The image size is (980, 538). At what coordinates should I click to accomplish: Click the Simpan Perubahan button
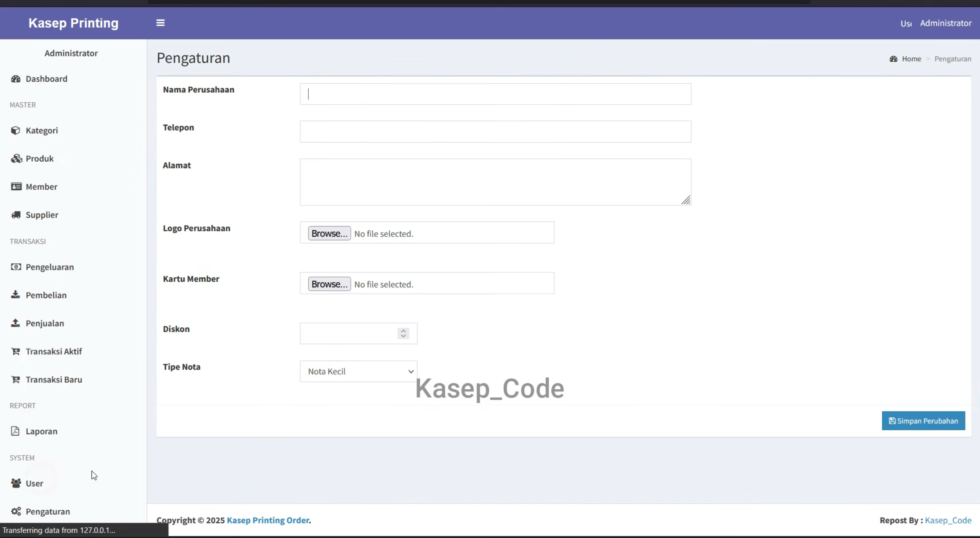(923, 421)
